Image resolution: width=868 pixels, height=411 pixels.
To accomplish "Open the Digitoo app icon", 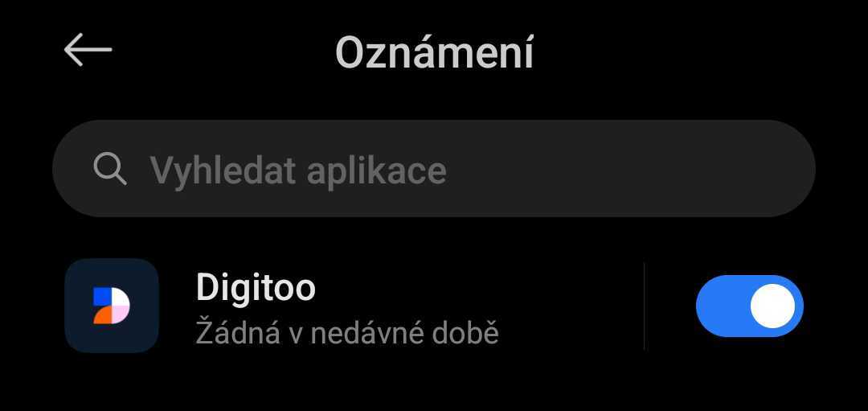I will 112,306.
